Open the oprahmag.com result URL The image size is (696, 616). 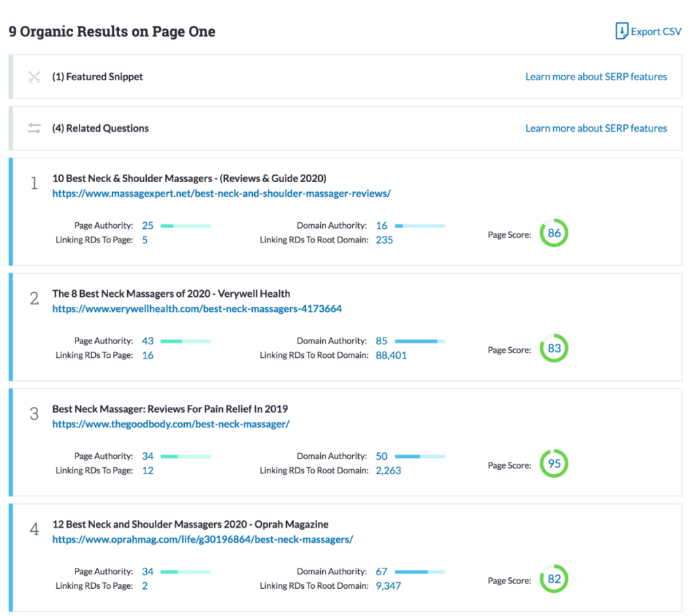pos(203,539)
